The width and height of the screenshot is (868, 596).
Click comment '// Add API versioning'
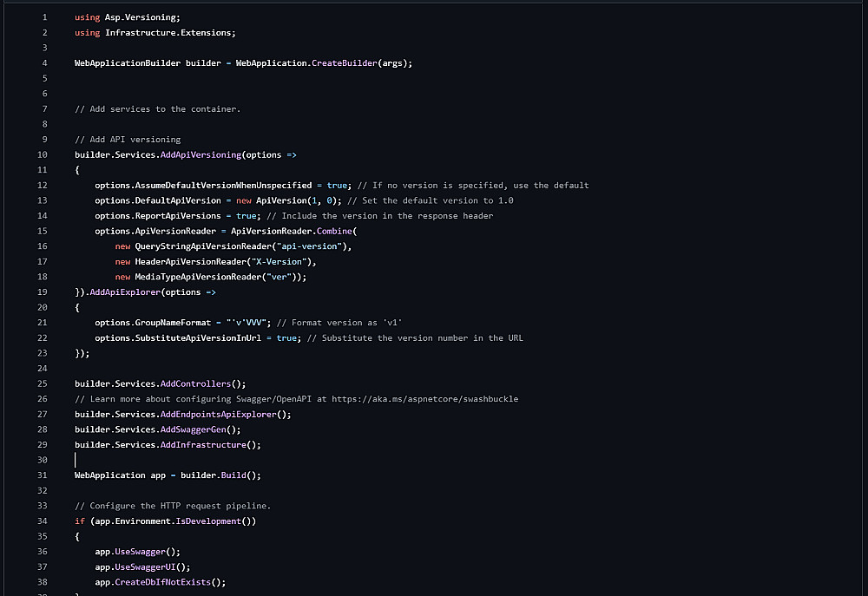click(128, 140)
